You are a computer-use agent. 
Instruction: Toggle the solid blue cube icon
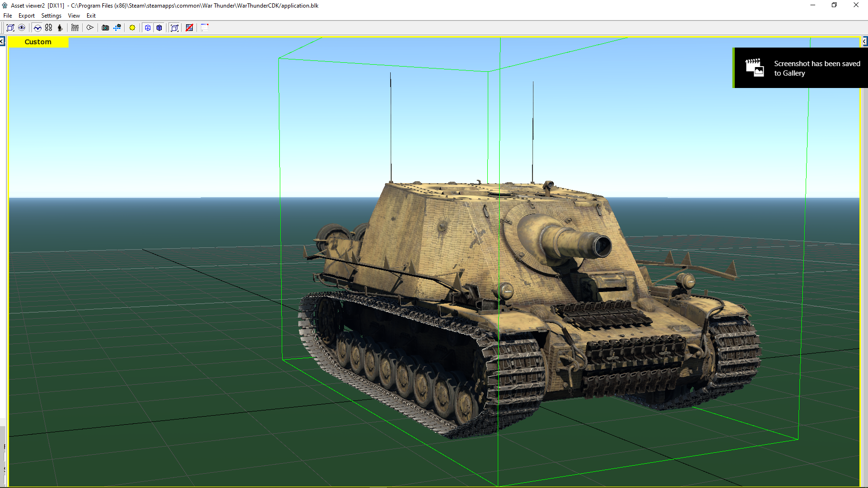coord(159,28)
